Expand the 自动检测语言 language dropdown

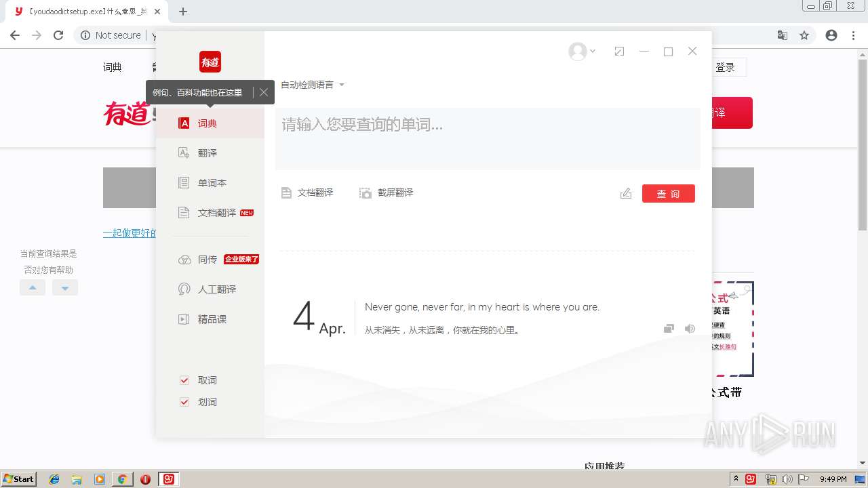(313, 85)
